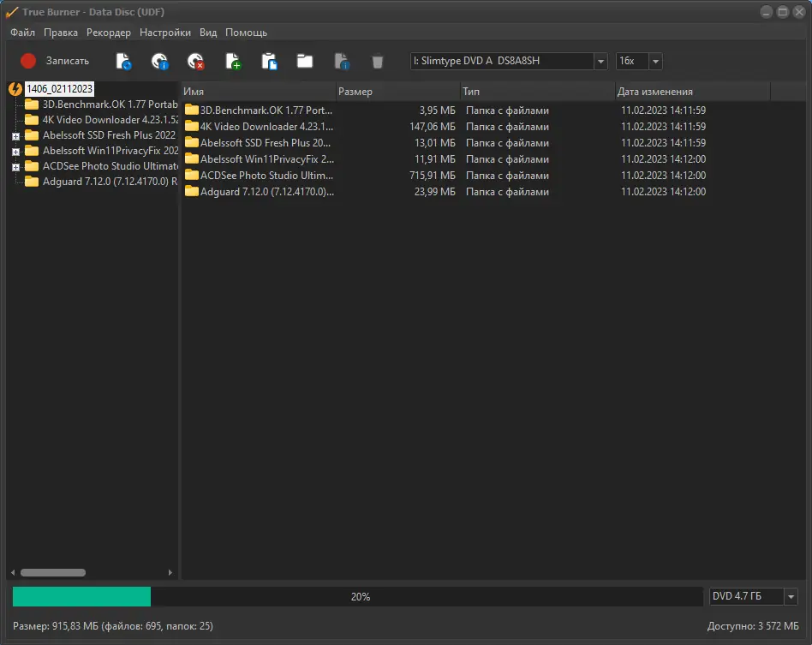The image size is (812, 645).
Task: Expand the Abelssoft SSD Fresh Plus tree node
Action: [15, 136]
